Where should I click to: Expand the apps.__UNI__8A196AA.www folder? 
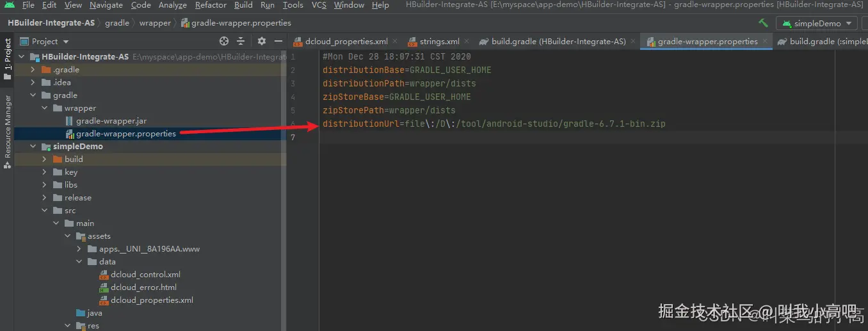pos(79,249)
